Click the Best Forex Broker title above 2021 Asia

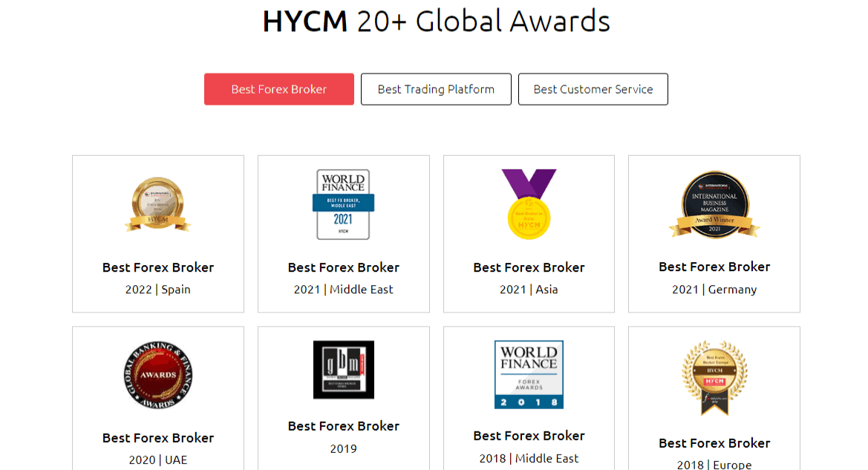pyautogui.click(x=529, y=267)
